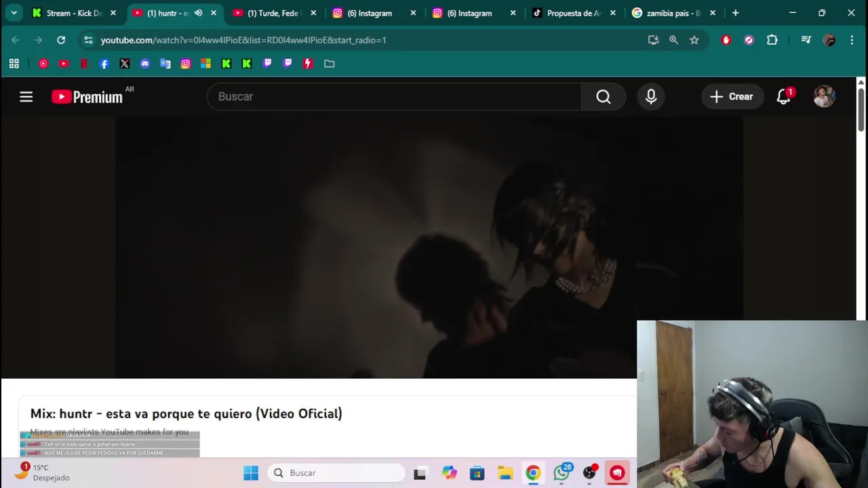Click the video player to pause playback
This screenshot has height=488, width=868.
point(429,247)
